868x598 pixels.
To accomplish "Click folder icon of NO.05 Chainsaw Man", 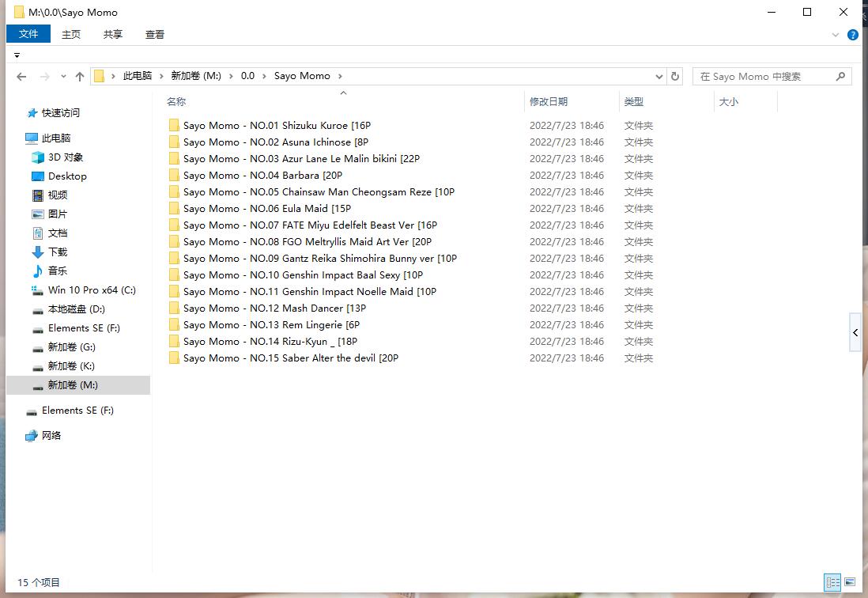I will coord(174,191).
